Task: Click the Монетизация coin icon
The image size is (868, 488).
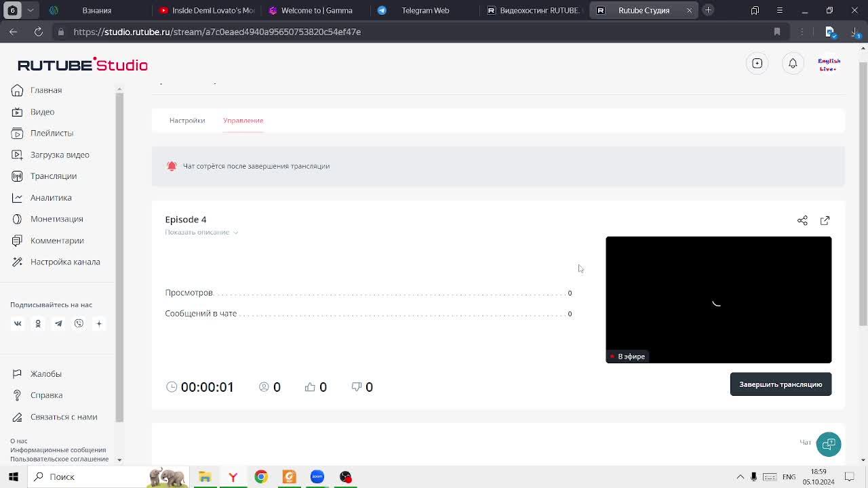Action: coord(18,219)
